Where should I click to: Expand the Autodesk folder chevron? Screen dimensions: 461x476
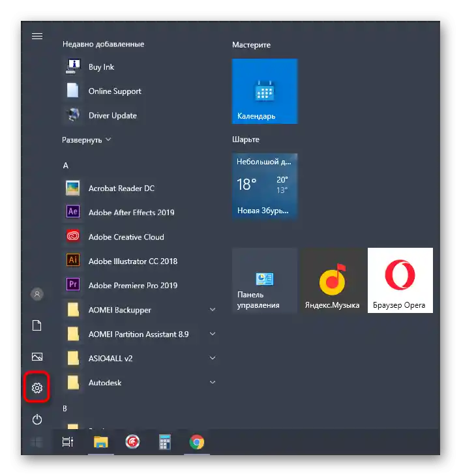[x=213, y=383]
